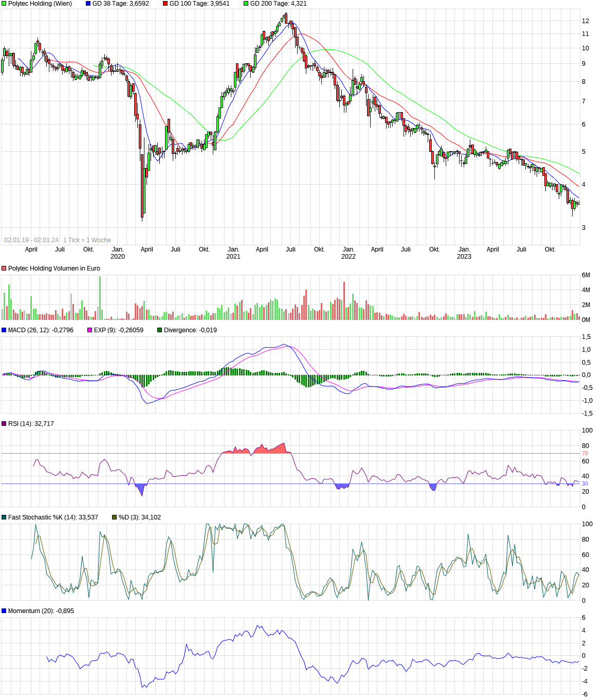Click the purple RSI (14) legend swatch

click(x=4, y=424)
